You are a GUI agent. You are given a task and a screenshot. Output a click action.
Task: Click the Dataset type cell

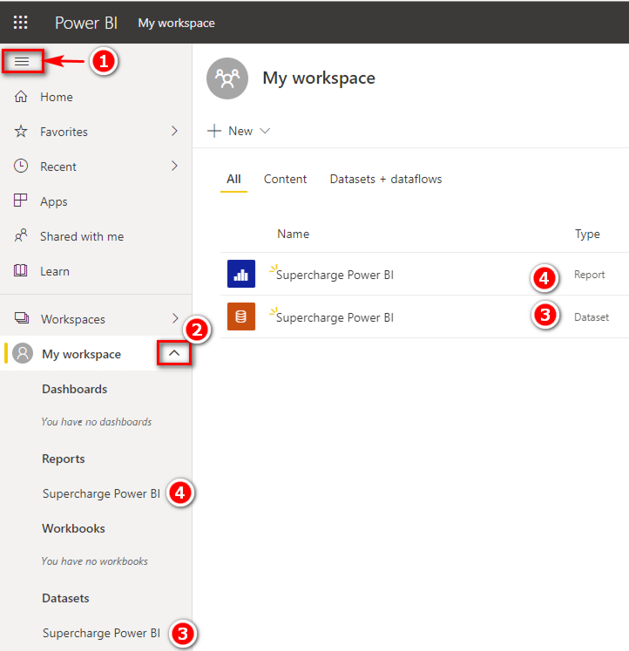pyautogui.click(x=591, y=317)
